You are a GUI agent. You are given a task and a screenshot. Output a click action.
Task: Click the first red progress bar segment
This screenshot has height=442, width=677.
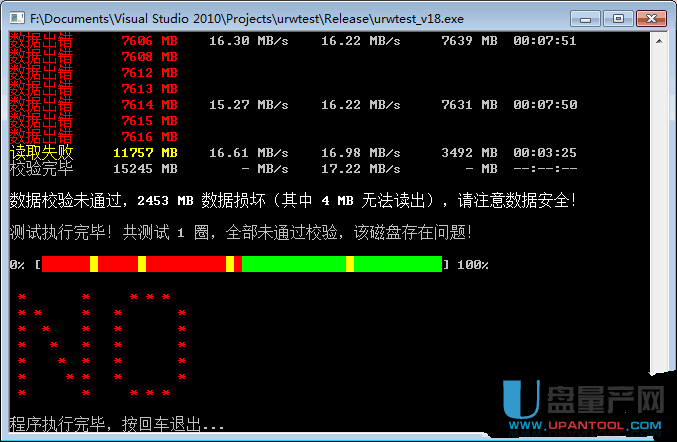[66, 264]
